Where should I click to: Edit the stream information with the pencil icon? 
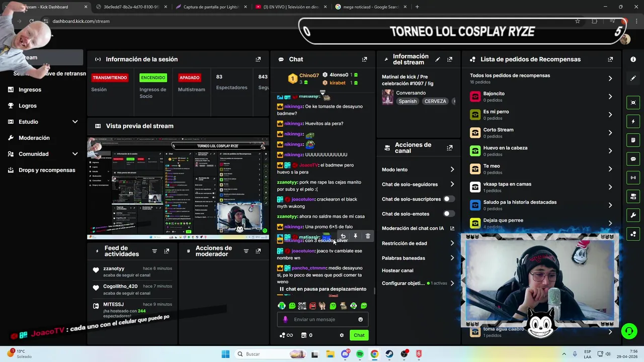coord(438,59)
